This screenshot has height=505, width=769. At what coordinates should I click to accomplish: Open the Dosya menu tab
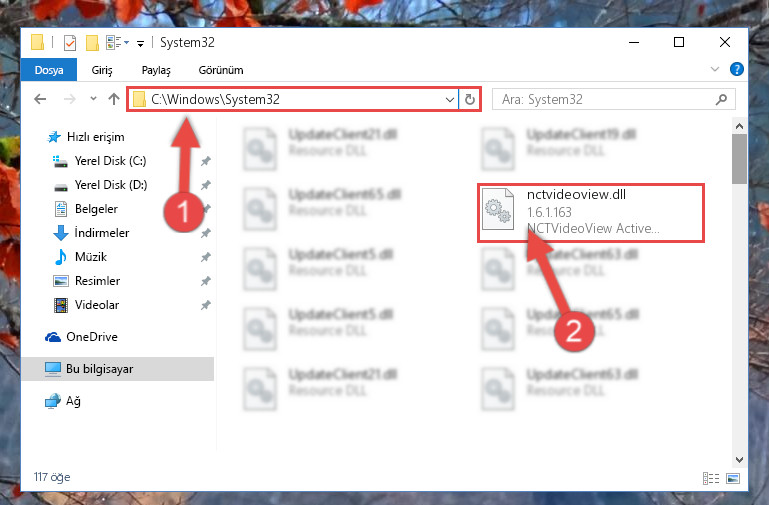(x=49, y=70)
